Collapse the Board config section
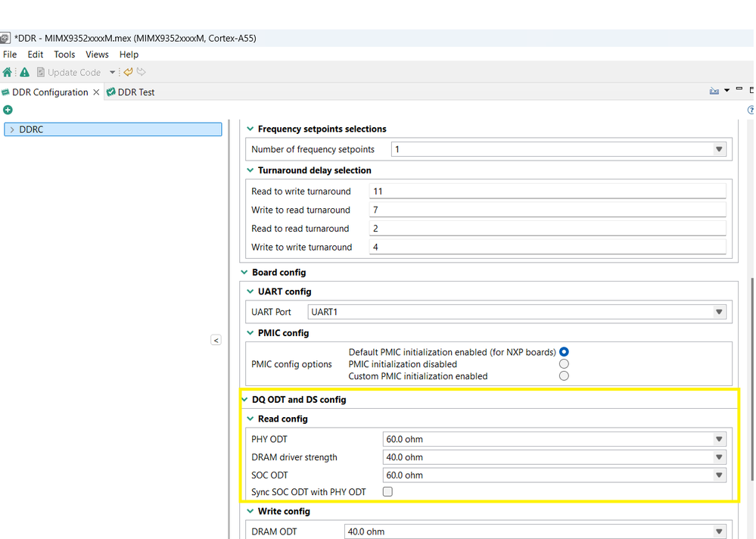This screenshot has height=539, width=756. (x=244, y=273)
